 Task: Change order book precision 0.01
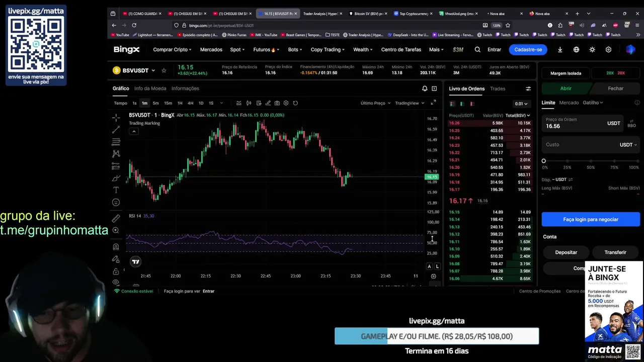coord(521,104)
